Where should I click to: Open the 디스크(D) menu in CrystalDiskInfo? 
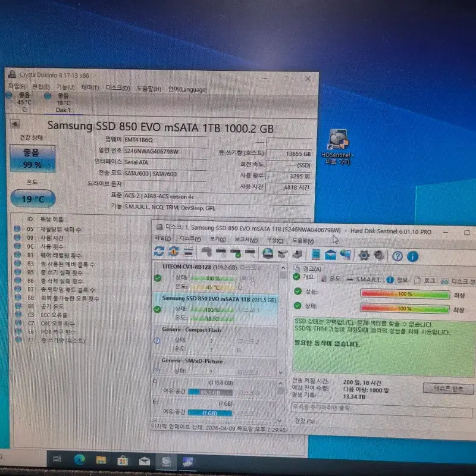[118, 88]
